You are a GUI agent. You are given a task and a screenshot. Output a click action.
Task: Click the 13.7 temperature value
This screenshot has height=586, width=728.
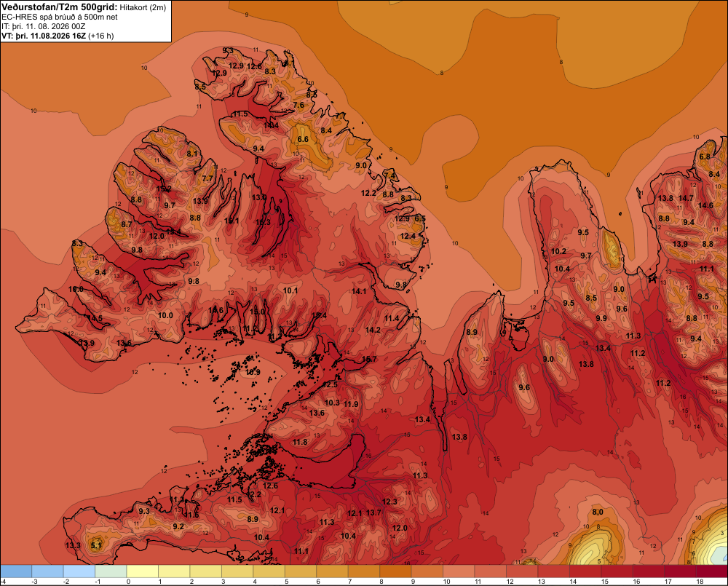[373, 512]
